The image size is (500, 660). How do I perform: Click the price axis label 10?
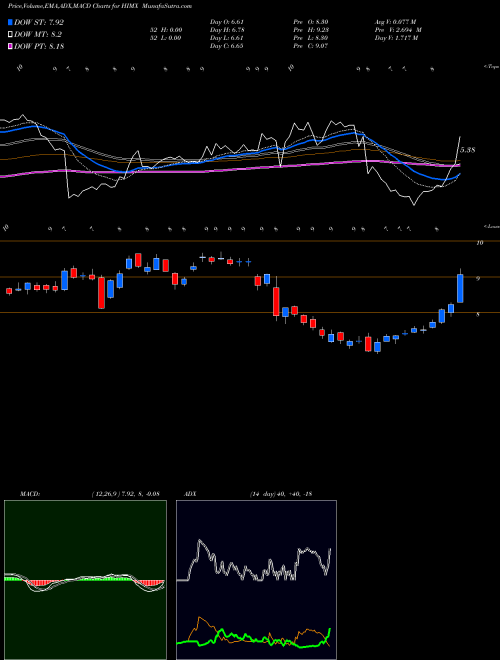[479, 243]
